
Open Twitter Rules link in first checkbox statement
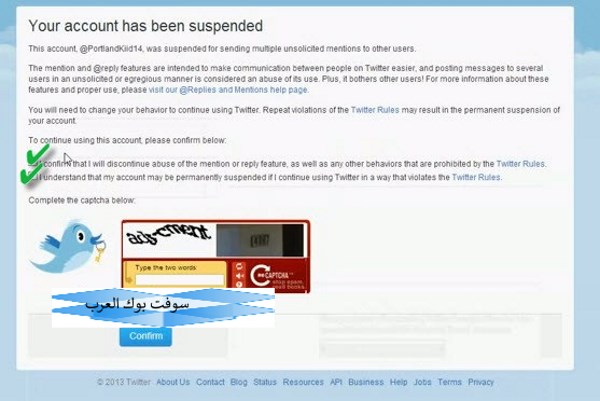click(520, 164)
